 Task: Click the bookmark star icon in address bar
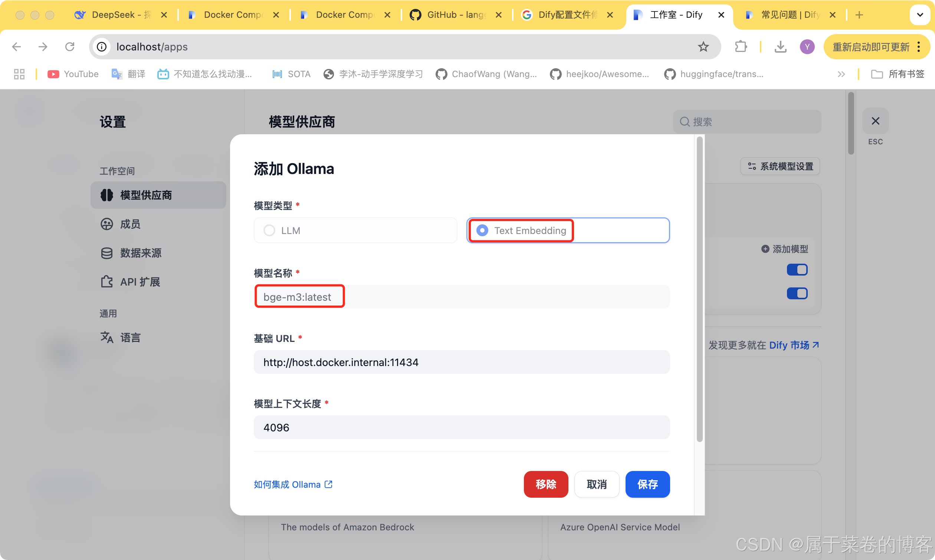coord(703,47)
